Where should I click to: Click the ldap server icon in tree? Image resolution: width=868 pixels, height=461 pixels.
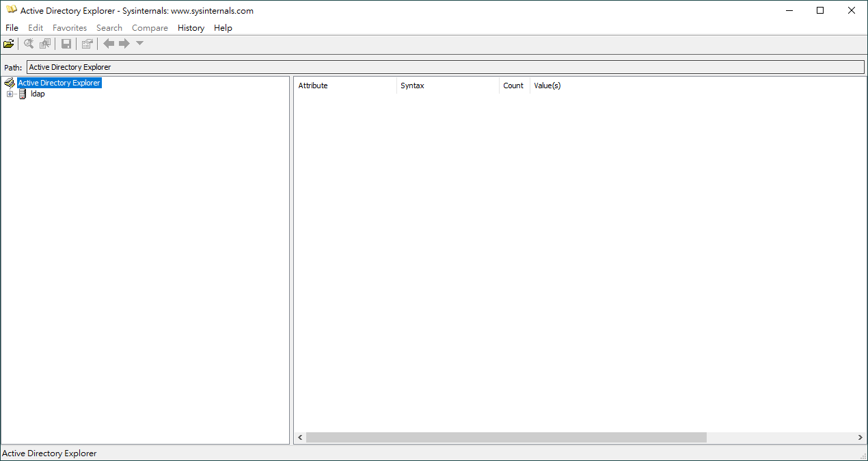pyautogui.click(x=23, y=94)
